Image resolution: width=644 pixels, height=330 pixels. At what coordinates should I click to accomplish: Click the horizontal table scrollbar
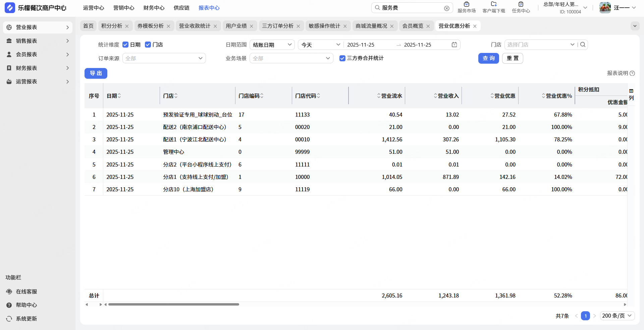tap(173, 305)
